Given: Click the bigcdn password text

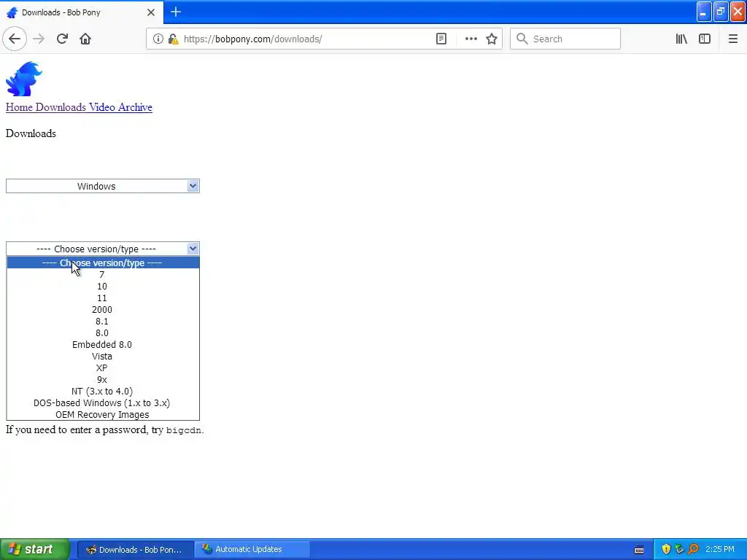Looking at the screenshot, I should pyautogui.click(x=183, y=430).
